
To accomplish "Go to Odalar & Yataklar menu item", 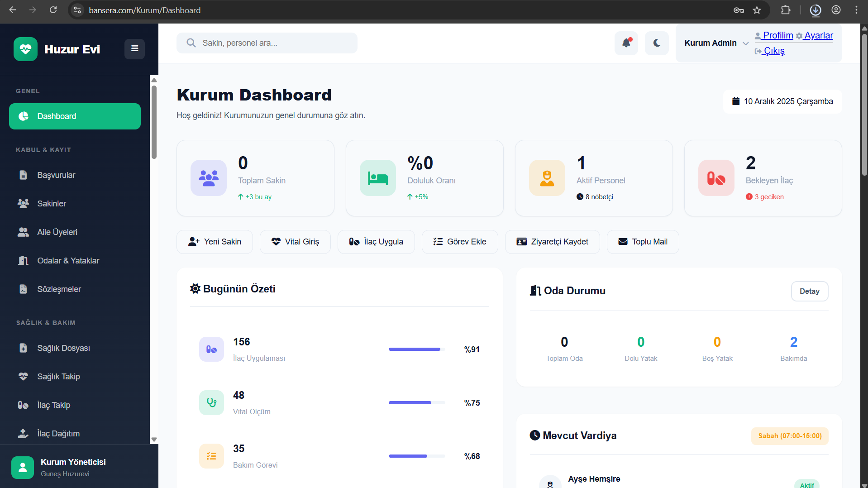I will [68, 261].
